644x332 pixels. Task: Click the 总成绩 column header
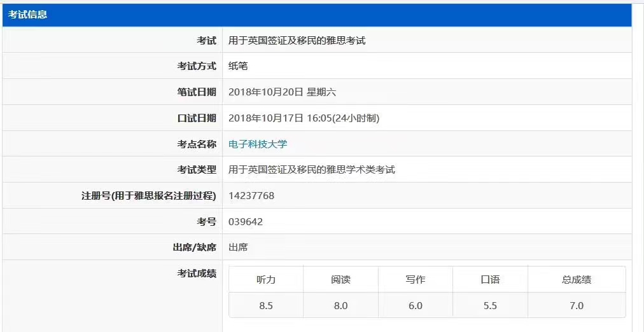[577, 280]
